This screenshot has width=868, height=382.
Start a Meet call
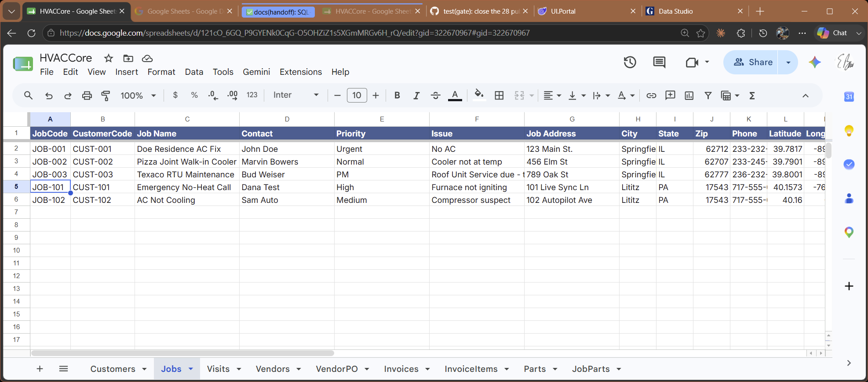point(692,62)
